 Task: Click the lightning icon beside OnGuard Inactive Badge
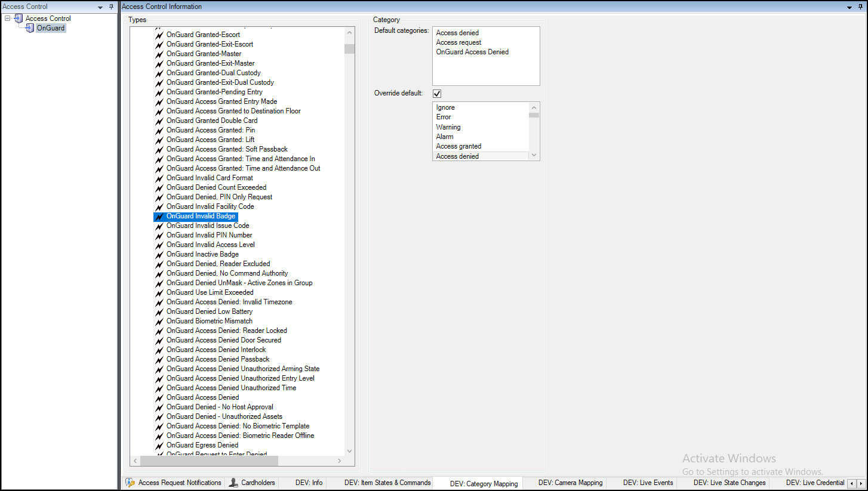point(158,254)
